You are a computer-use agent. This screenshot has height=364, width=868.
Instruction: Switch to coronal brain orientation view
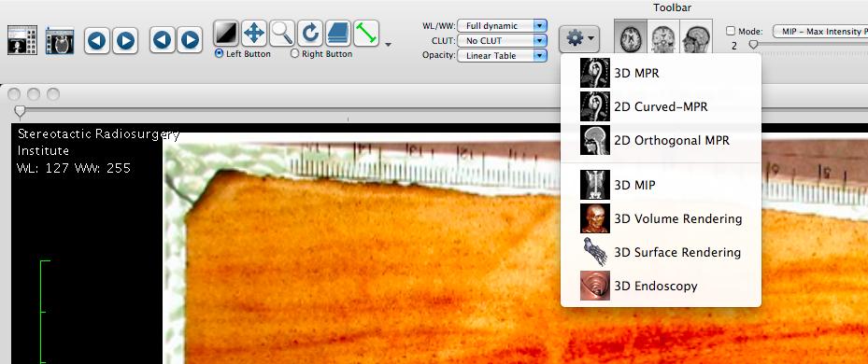[663, 37]
